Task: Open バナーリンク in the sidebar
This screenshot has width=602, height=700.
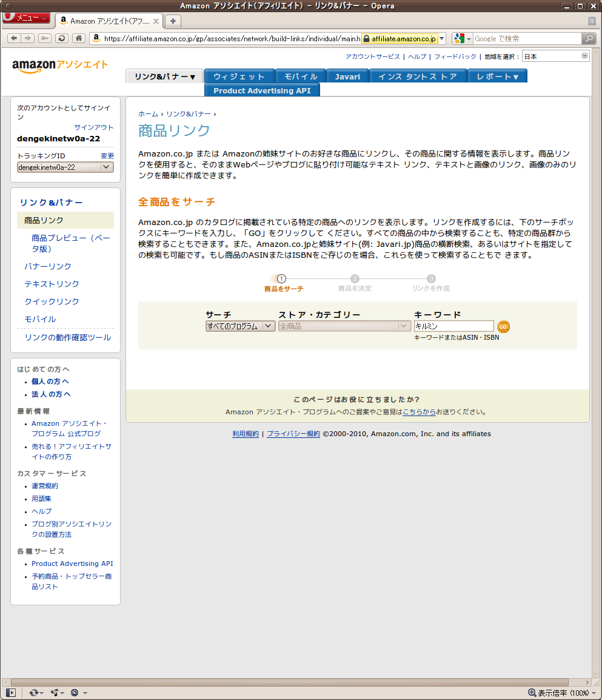Action: coord(48,266)
